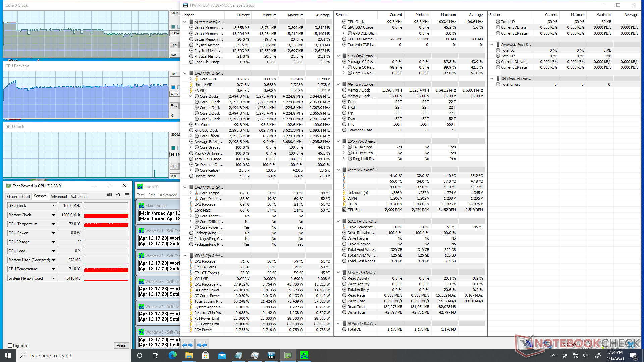Open File Explorer from the taskbar
The height and width of the screenshot is (362, 644).
point(189,355)
